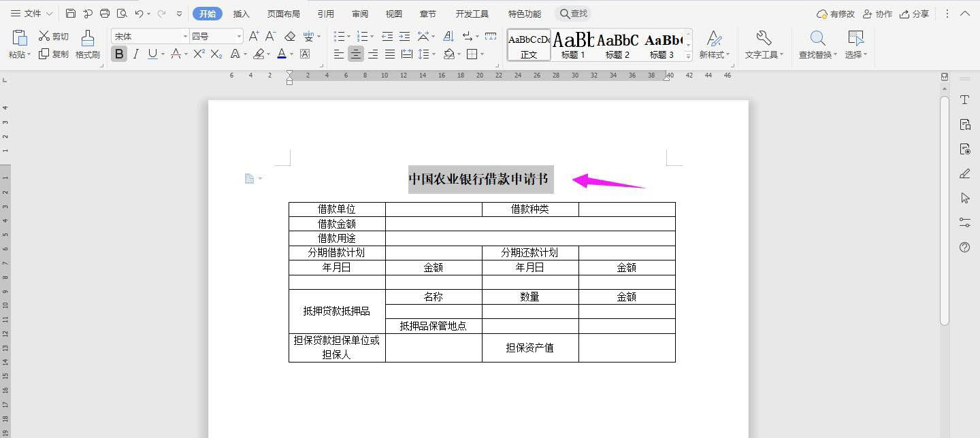Decrease the font size

[270, 36]
